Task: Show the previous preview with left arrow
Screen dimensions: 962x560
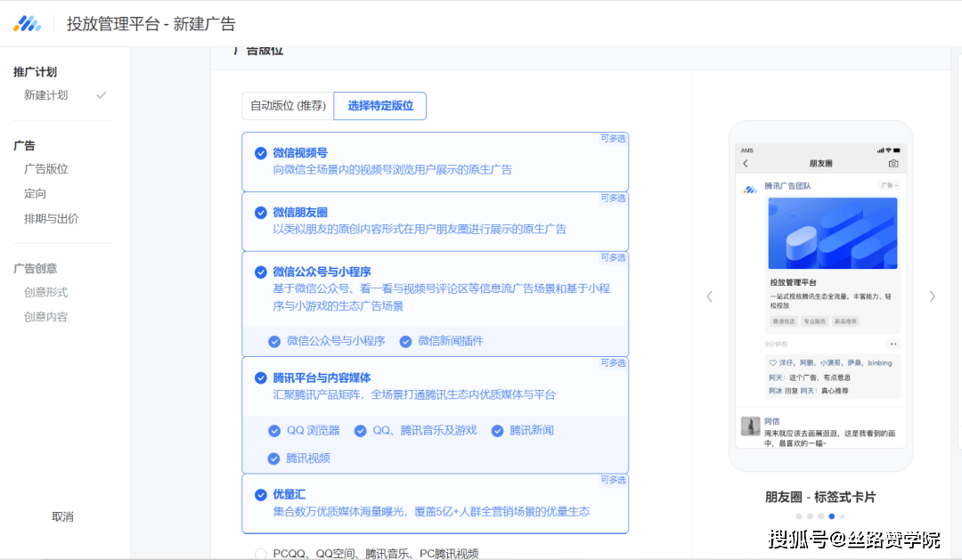Action: pos(709,296)
